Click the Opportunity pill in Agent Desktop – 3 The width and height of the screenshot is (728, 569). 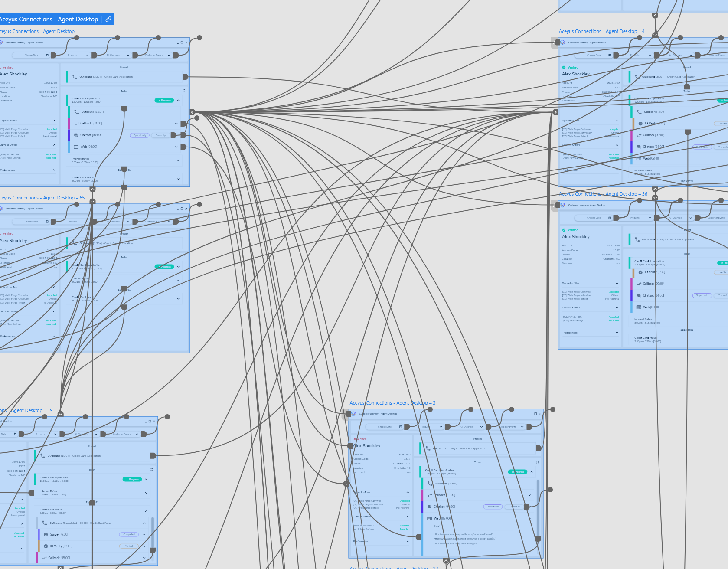click(x=493, y=507)
